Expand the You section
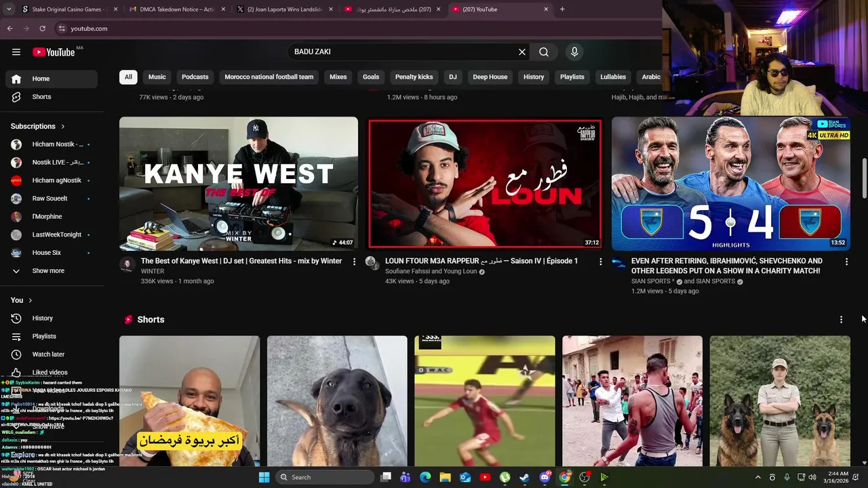 click(x=22, y=300)
